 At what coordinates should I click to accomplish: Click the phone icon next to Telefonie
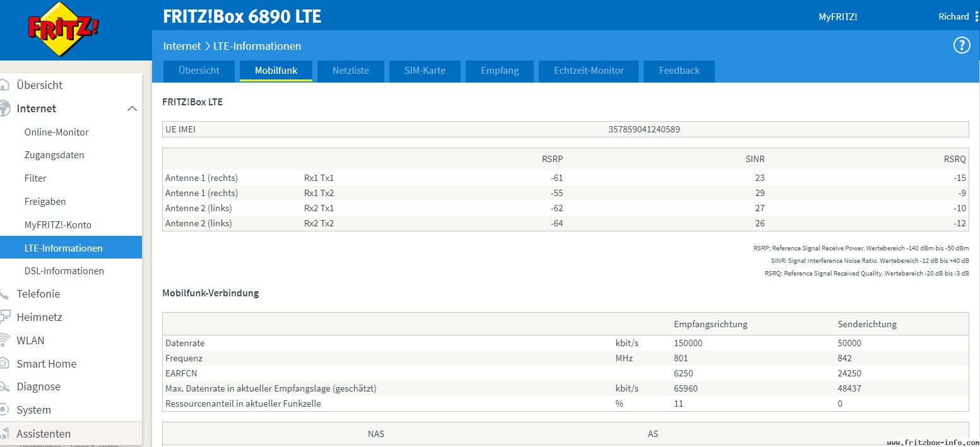[4, 294]
